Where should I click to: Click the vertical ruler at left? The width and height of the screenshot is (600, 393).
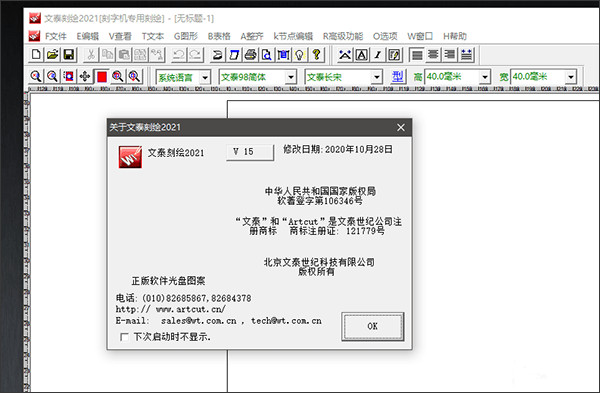[26, 241]
